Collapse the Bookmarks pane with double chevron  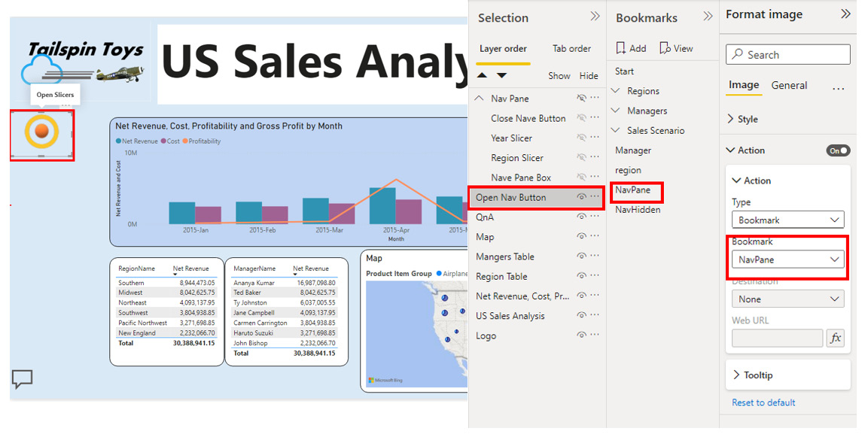coord(708,17)
